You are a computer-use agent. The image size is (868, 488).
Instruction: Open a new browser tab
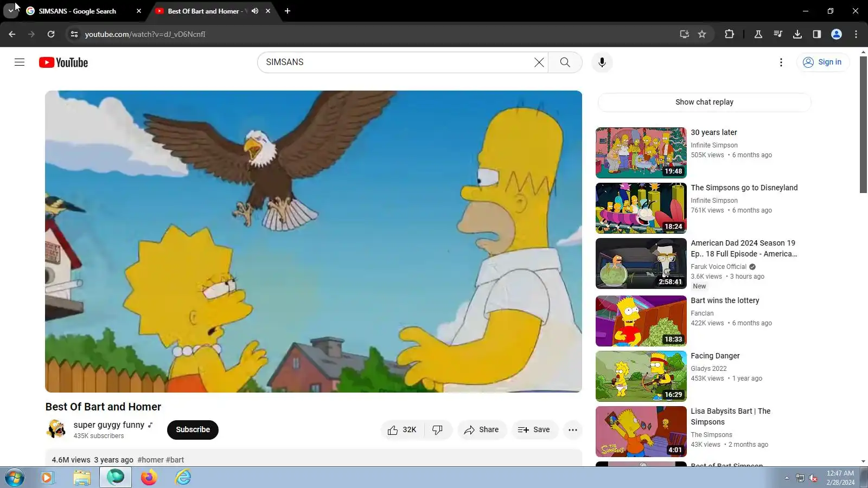(288, 11)
